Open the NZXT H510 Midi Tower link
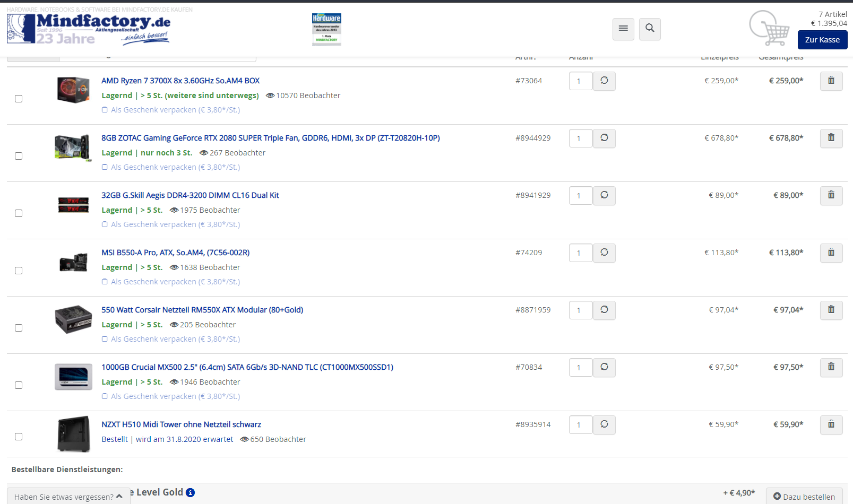853x504 pixels. [182, 424]
